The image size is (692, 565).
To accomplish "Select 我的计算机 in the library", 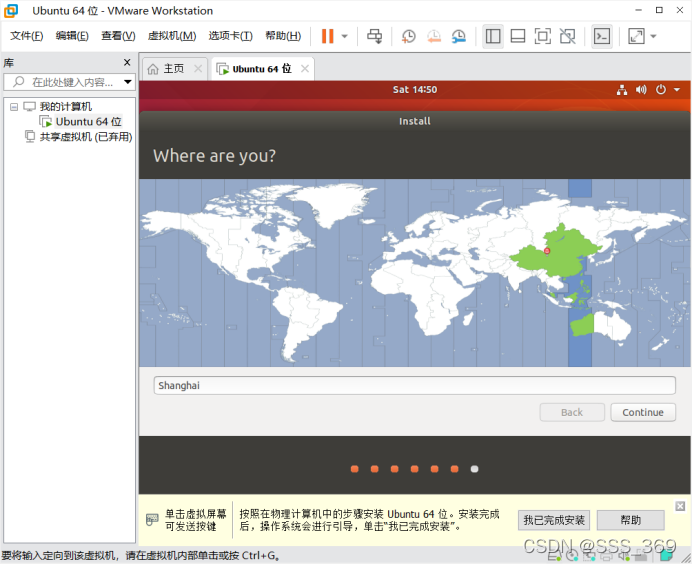I will tap(66, 106).
